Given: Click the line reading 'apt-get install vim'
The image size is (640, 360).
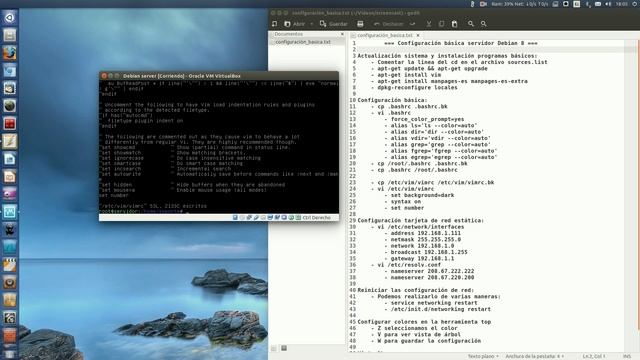Looking at the screenshot, I should coord(409,75).
